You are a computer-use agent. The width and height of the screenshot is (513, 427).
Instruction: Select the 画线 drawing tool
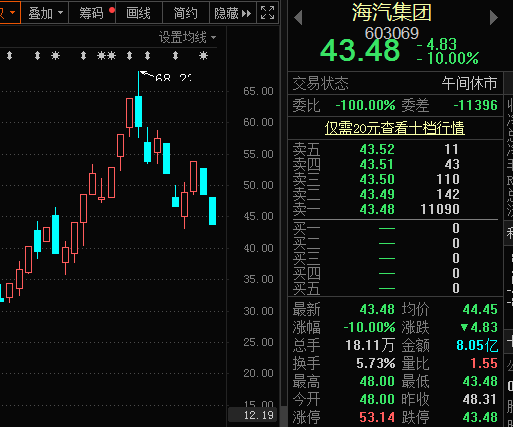139,13
